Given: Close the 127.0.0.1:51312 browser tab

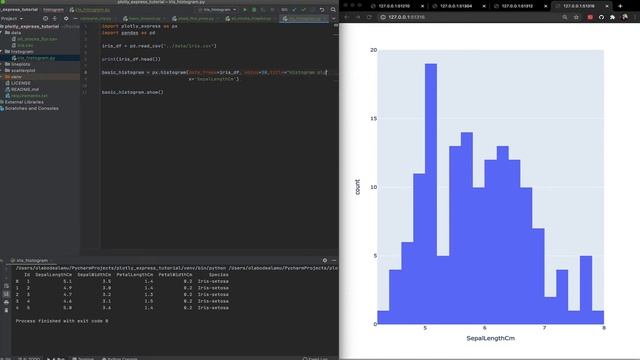Looking at the screenshot, I should pyautogui.click(x=546, y=6).
